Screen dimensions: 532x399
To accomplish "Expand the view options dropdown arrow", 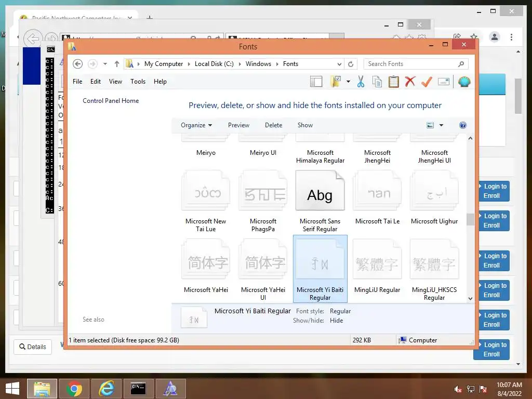I will [442, 125].
